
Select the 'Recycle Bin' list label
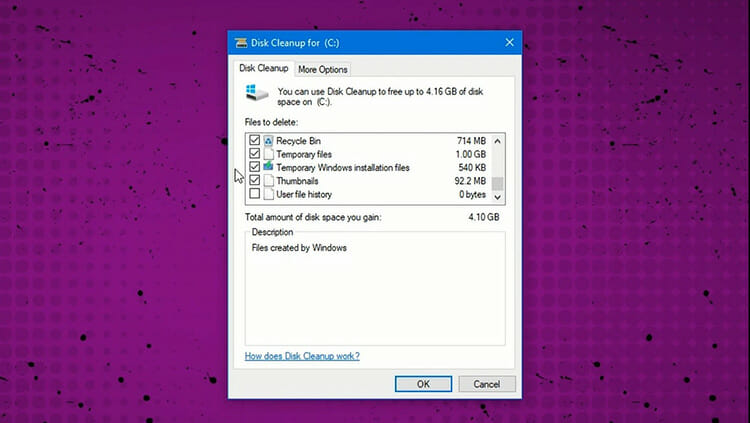298,141
